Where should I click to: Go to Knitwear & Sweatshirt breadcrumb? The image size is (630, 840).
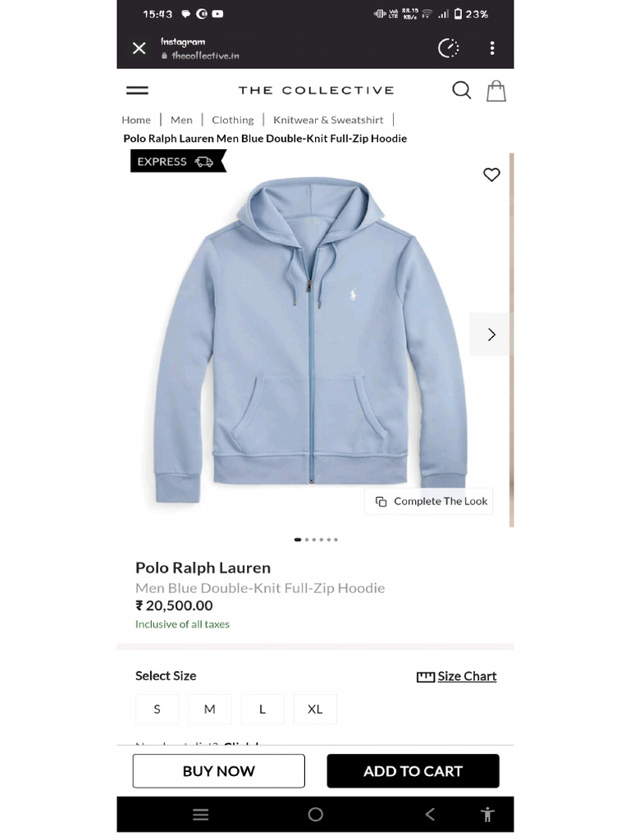pyautogui.click(x=328, y=120)
